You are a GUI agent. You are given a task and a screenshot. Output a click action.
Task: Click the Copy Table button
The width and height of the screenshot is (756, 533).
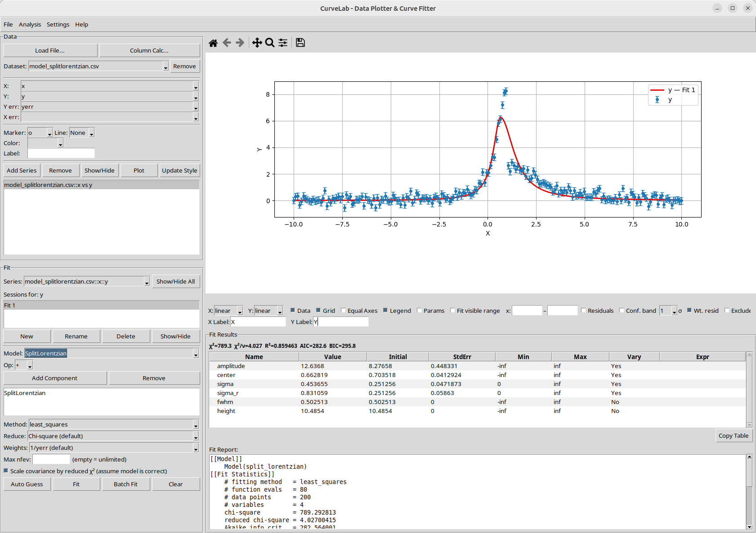coord(734,435)
